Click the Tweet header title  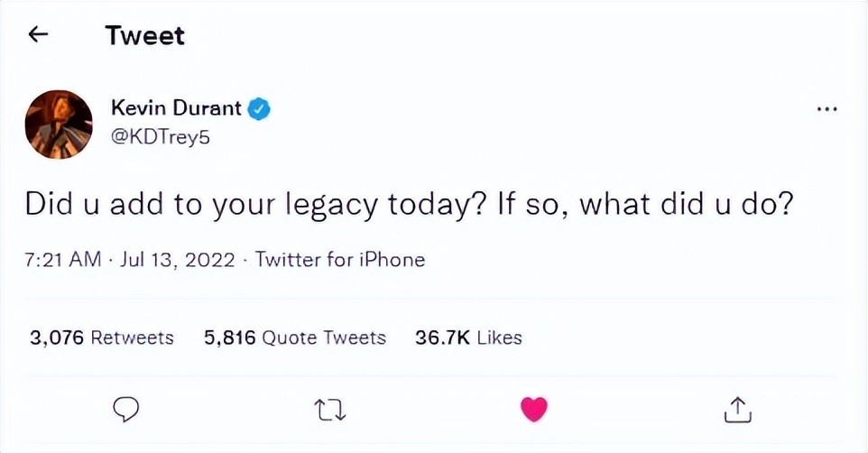click(x=145, y=35)
